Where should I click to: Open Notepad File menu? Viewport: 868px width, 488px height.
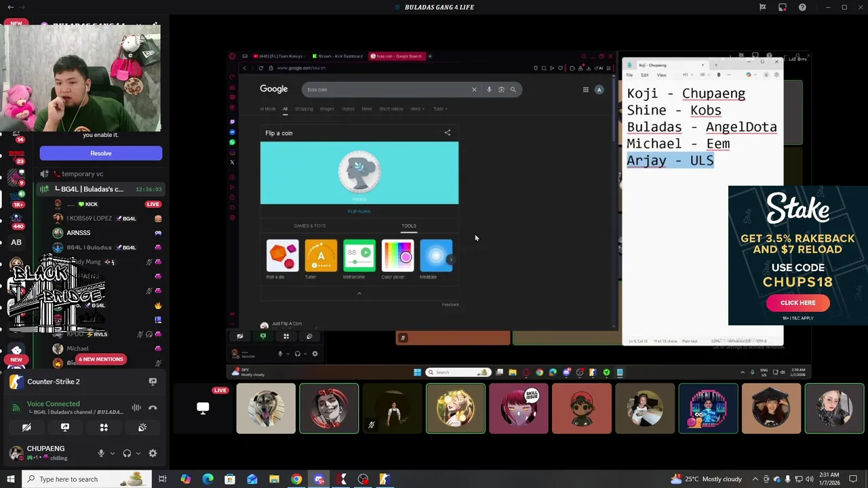[x=630, y=75]
